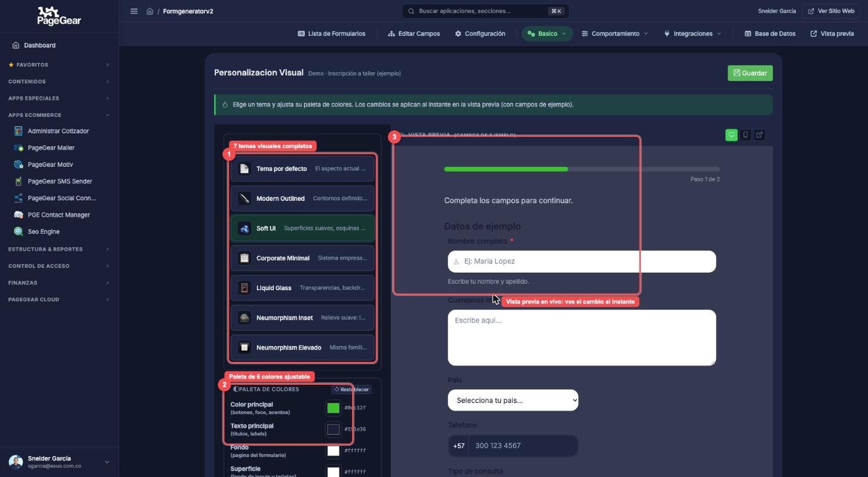
Task: Open preview in new window icon
Action: pyautogui.click(x=759, y=135)
